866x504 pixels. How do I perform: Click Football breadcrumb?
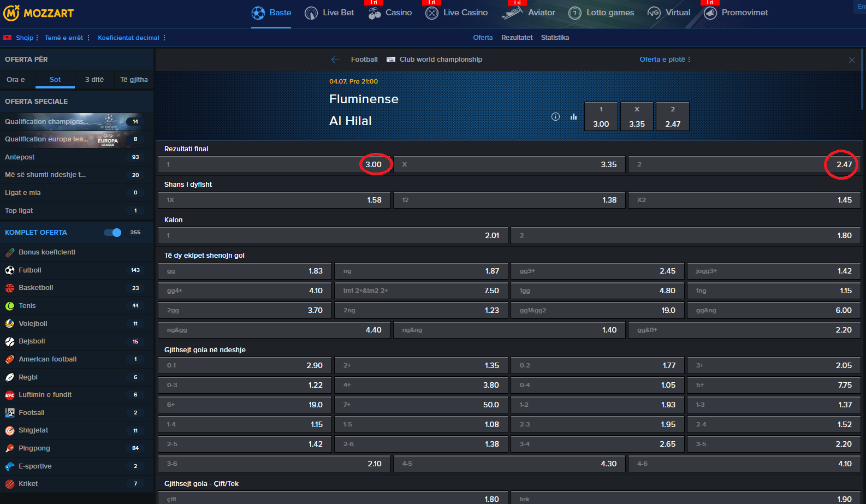click(x=364, y=60)
